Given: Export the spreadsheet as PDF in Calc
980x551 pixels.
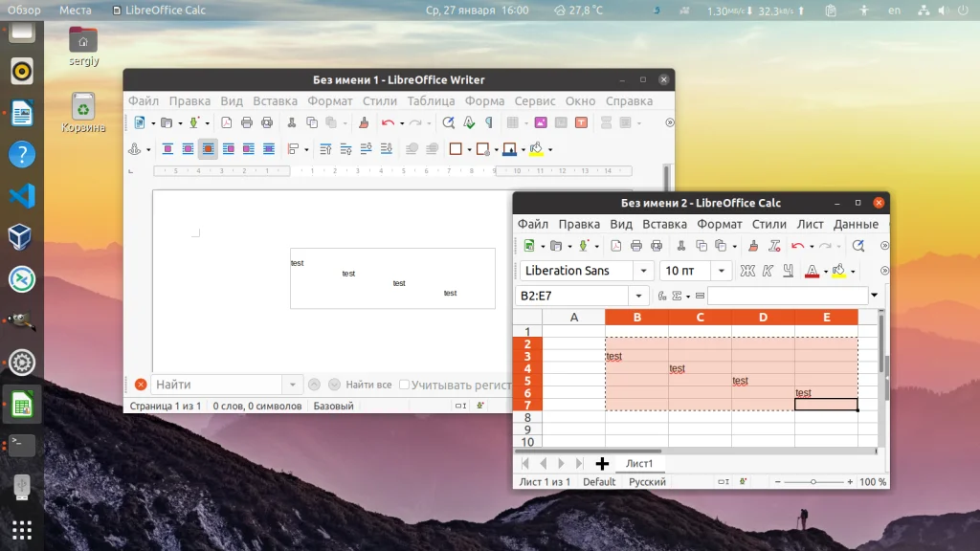Looking at the screenshot, I should (614, 245).
